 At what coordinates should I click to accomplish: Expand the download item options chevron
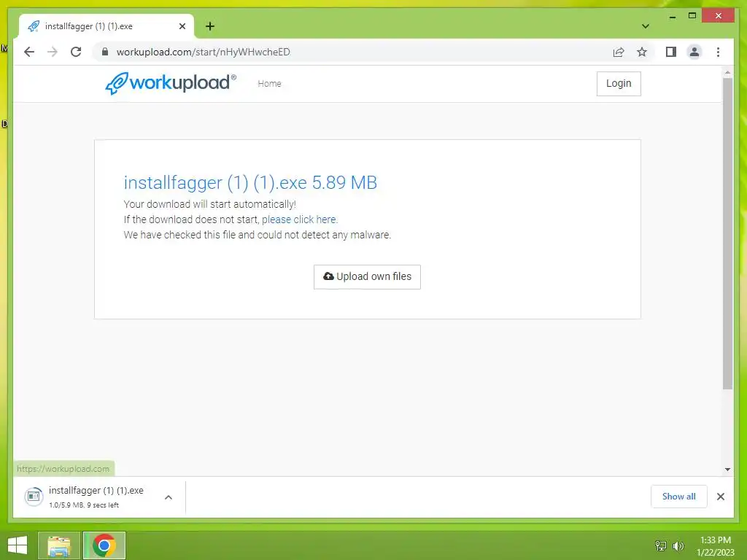coord(169,497)
